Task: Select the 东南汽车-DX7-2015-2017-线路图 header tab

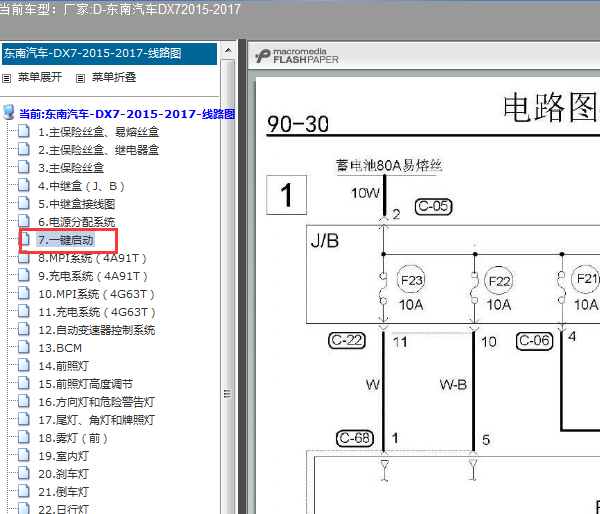Action: (109, 54)
